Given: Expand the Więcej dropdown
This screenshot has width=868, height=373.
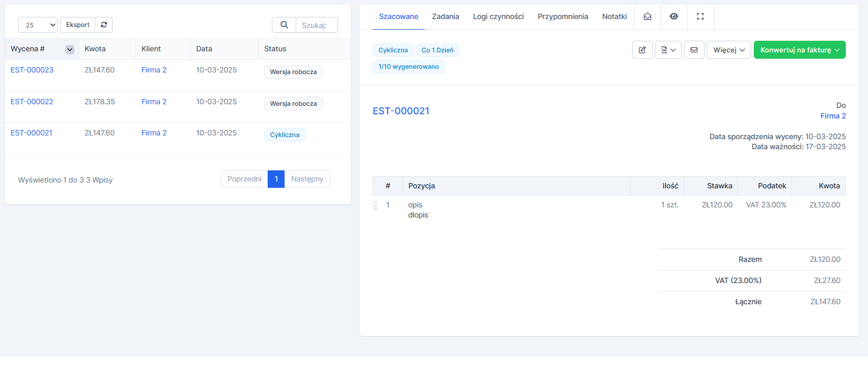Looking at the screenshot, I should point(729,50).
